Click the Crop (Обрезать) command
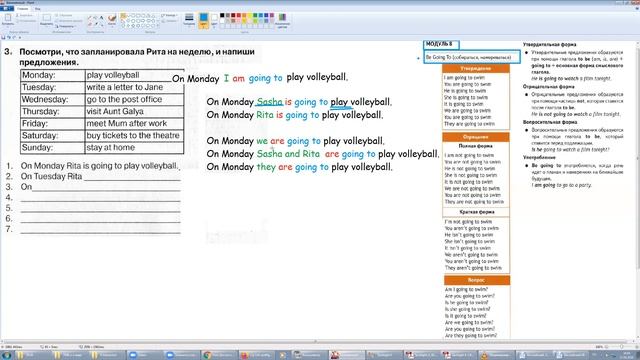Image resolution: width=640 pixels, height=360 pixels. (65, 16)
